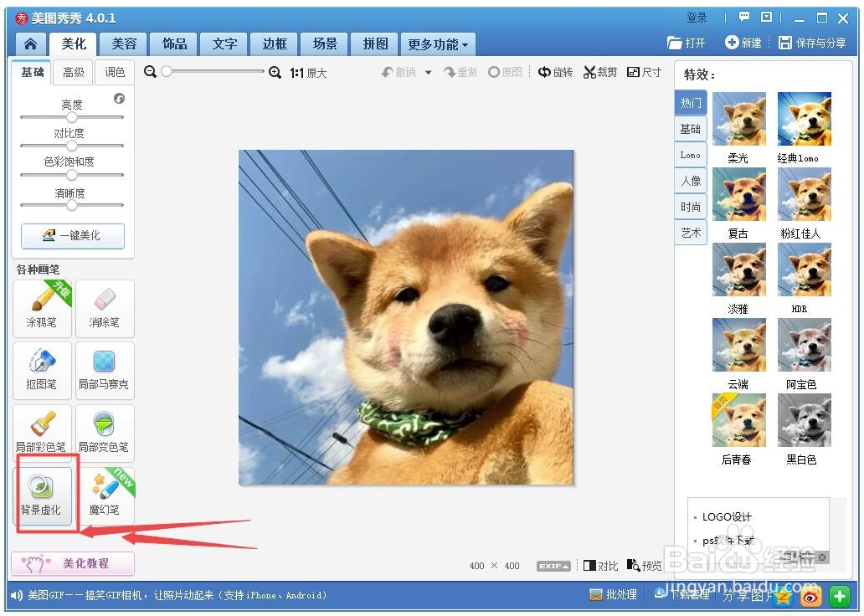Switch to the 场景 tab
This screenshot has height=616, width=864.
click(325, 44)
